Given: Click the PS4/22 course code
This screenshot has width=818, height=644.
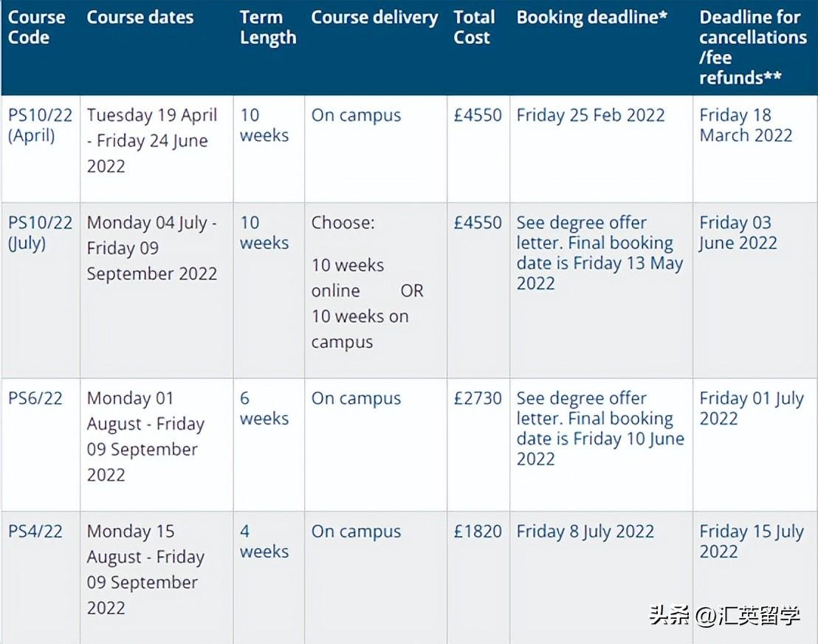Looking at the screenshot, I should tap(35, 531).
